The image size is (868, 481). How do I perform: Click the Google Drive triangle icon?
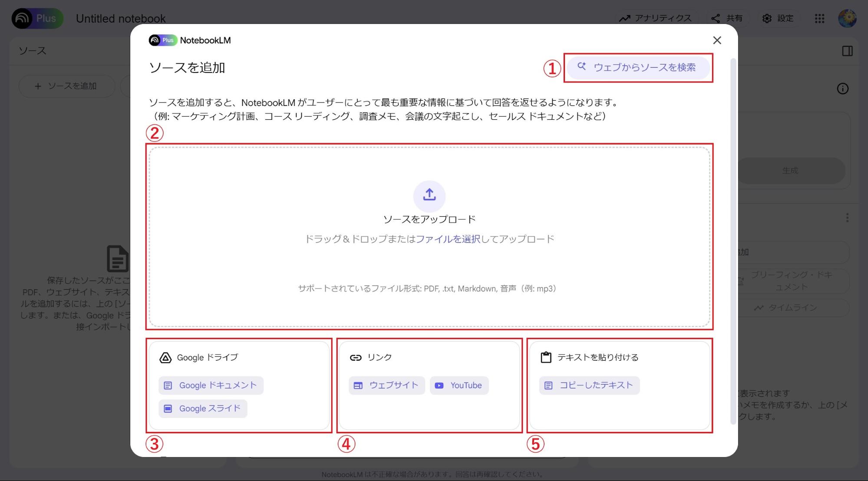[x=165, y=358]
